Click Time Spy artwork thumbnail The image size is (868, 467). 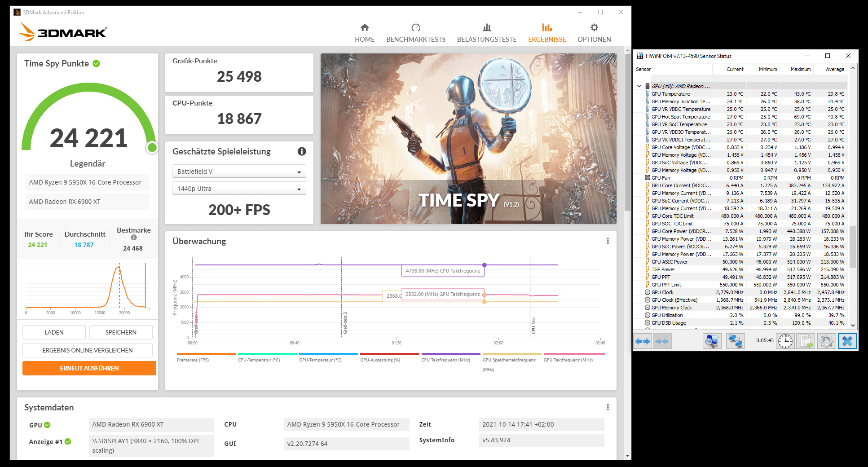click(468, 139)
